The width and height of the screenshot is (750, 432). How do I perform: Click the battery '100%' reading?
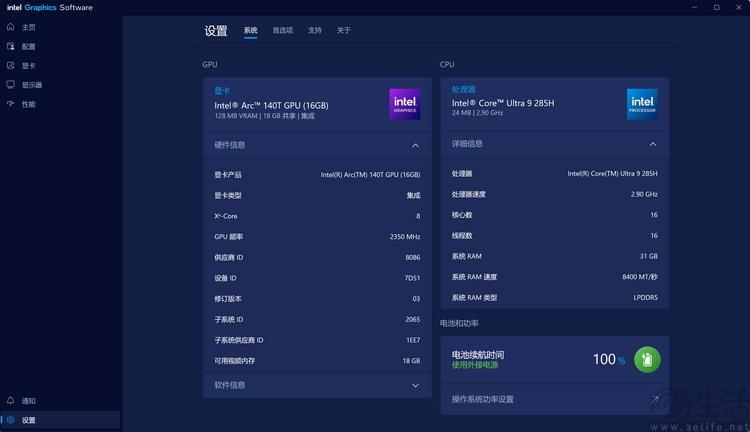(x=609, y=359)
